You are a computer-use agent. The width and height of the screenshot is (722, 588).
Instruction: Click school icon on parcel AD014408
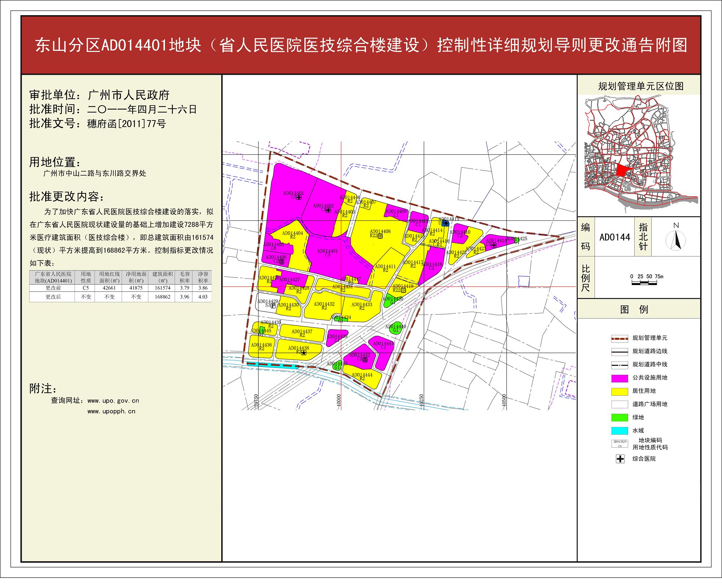click(380, 236)
